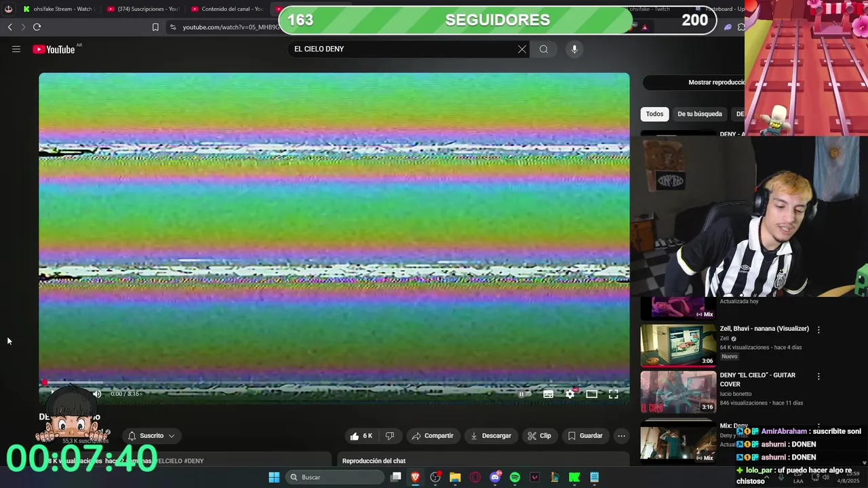
Task: Toggle subtitles in the video player
Action: (x=548, y=394)
